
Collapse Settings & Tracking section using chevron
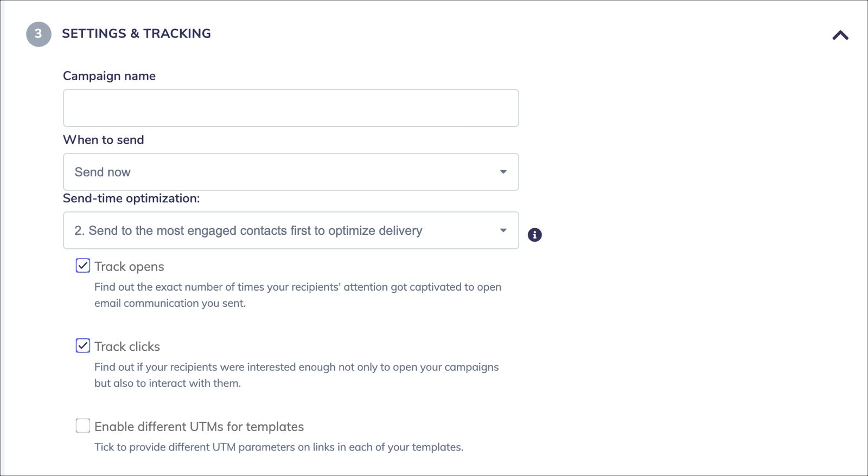[840, 35]
